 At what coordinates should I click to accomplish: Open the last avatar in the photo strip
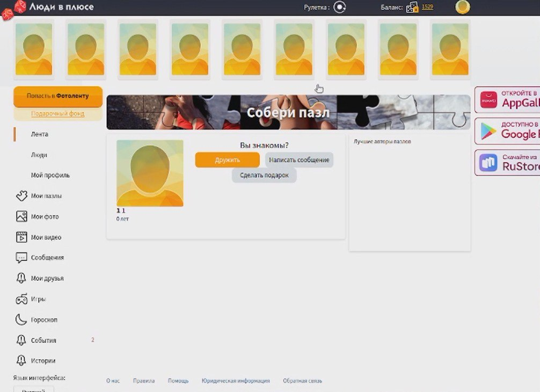[450, 49]
